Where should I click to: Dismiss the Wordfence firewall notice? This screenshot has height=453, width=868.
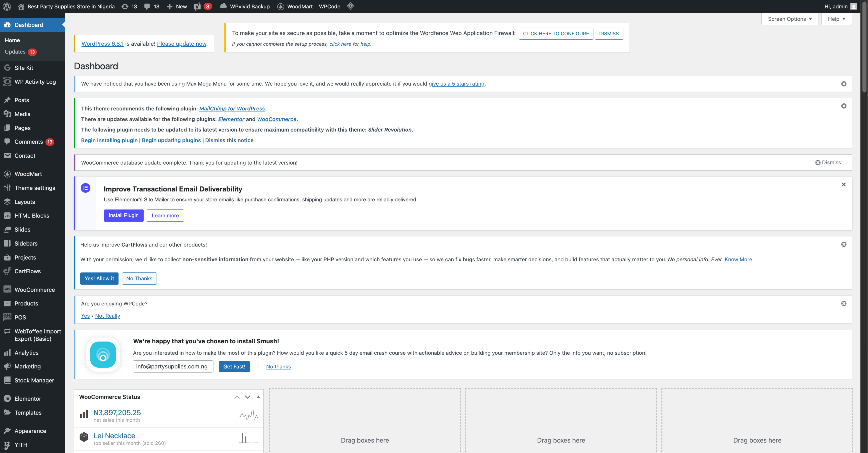tap(609, 34)
